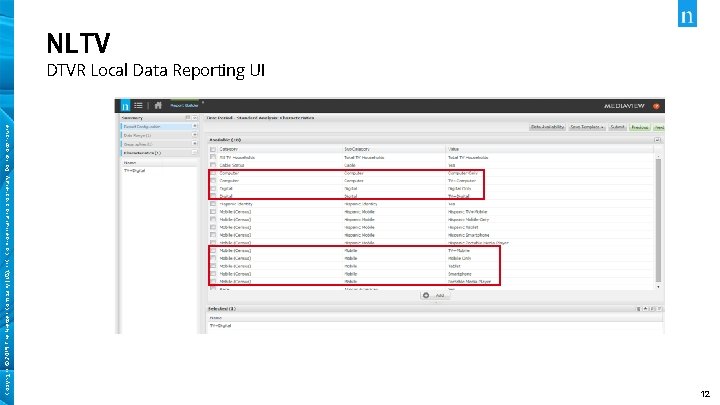Image resolution: width=720 pixels, height=405 pixels.
Task: Check the box for the Computer Only row
Action: pyautogui.click(x=213, y=173)
